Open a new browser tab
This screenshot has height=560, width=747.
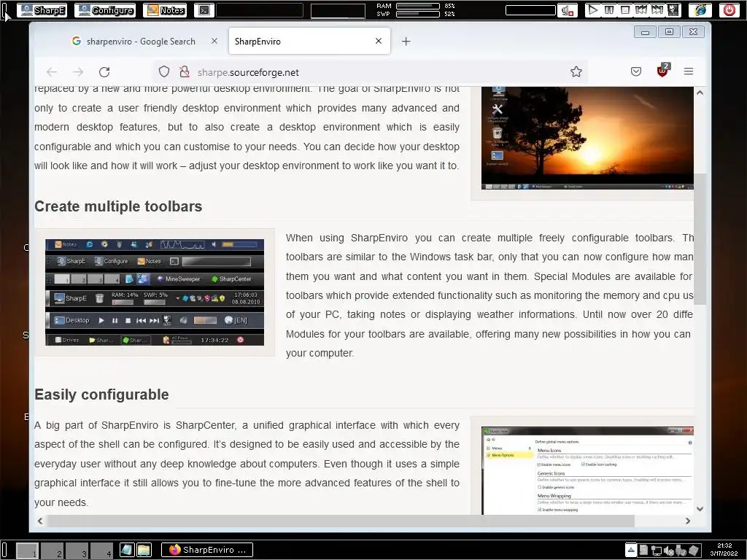pos(406,42)
